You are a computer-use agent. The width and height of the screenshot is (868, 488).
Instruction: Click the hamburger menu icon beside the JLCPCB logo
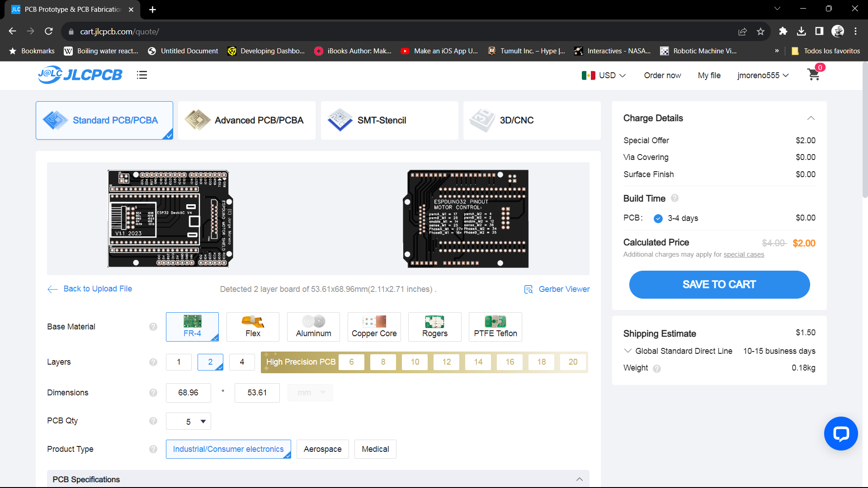pos(142,75)
